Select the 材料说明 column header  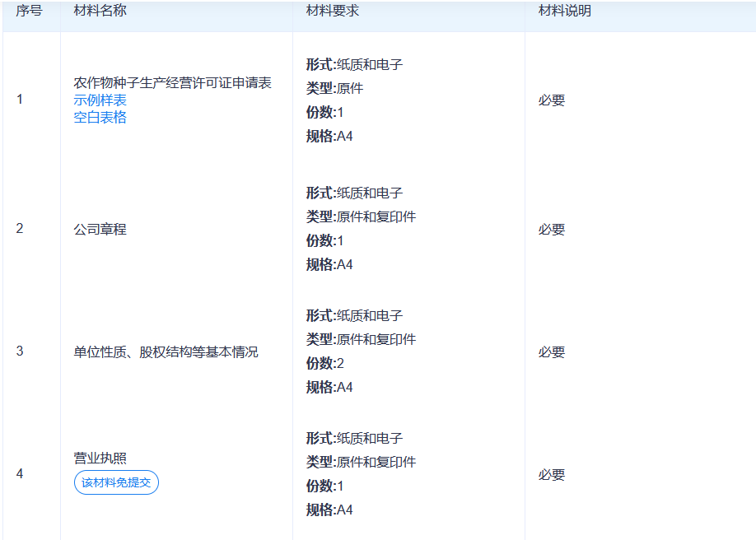pyautogui.click(x=565, y=11)
